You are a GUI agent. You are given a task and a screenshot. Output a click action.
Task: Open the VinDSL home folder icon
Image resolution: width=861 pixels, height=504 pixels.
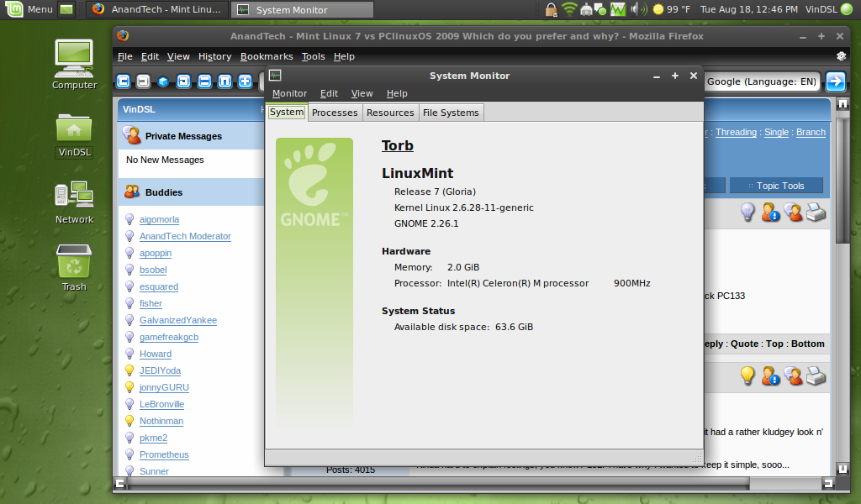point(74,135)
